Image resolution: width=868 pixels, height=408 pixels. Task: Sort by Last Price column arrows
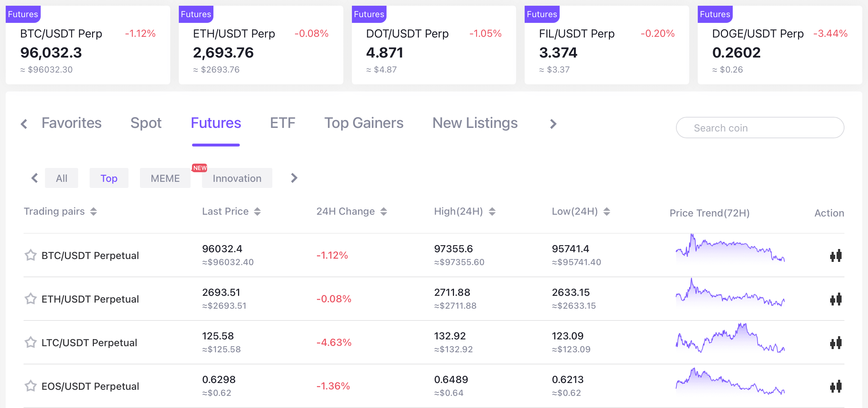257,212
